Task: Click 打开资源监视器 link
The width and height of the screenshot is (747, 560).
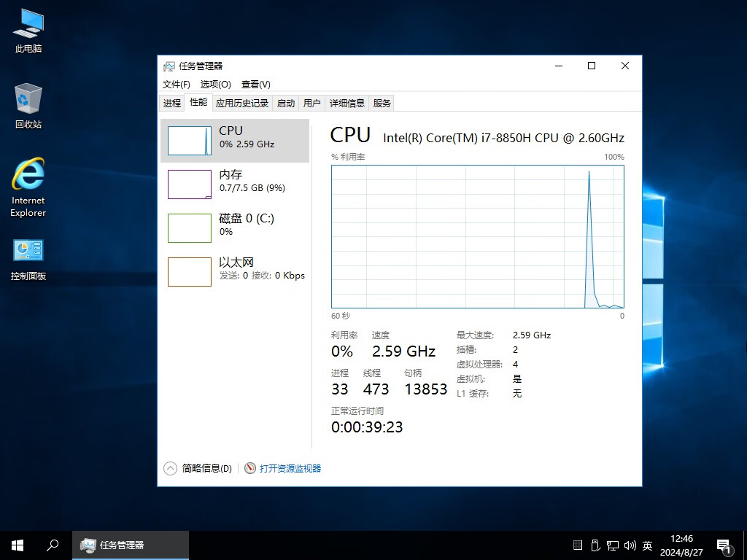Action: 290,468
